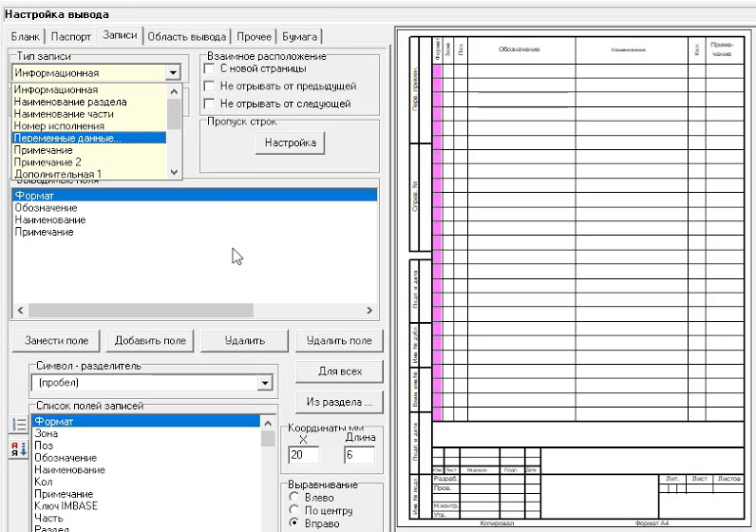Click the Из раздела ... button

[339, 402]
